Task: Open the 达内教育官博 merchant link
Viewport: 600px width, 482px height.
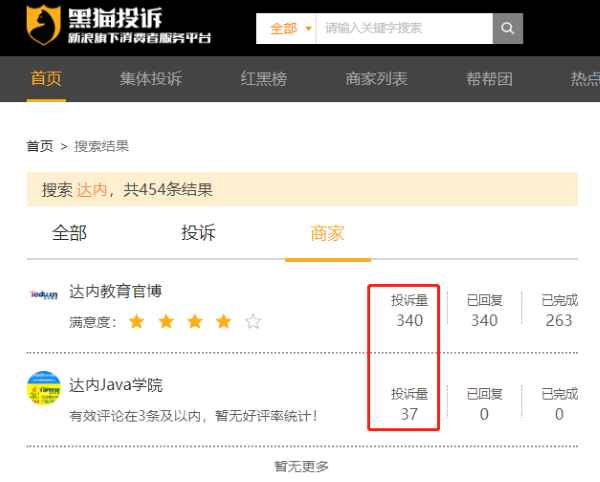Action: 116,291
